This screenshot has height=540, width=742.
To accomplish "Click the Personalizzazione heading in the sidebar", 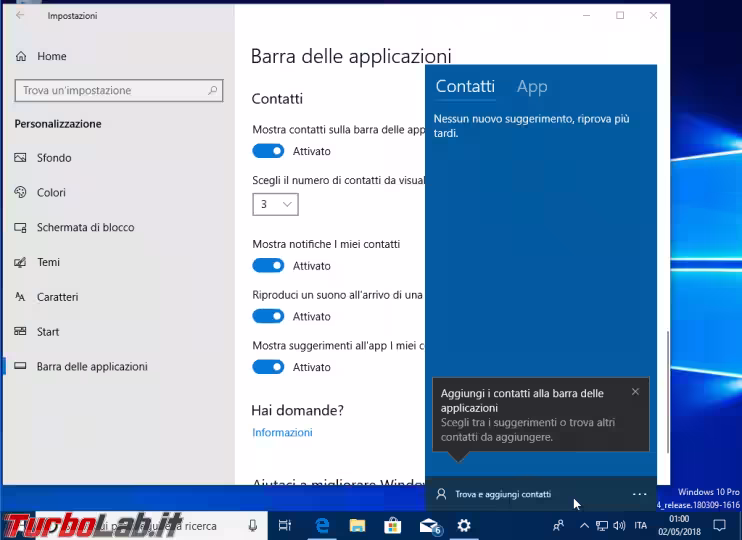I will tap(58, 124).
